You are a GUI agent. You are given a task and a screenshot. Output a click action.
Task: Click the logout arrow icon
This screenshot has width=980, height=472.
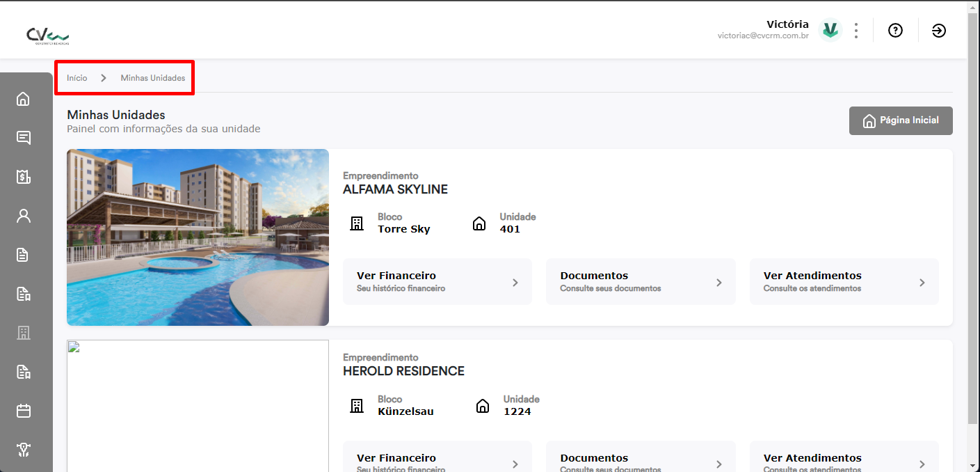coord(939,31)
